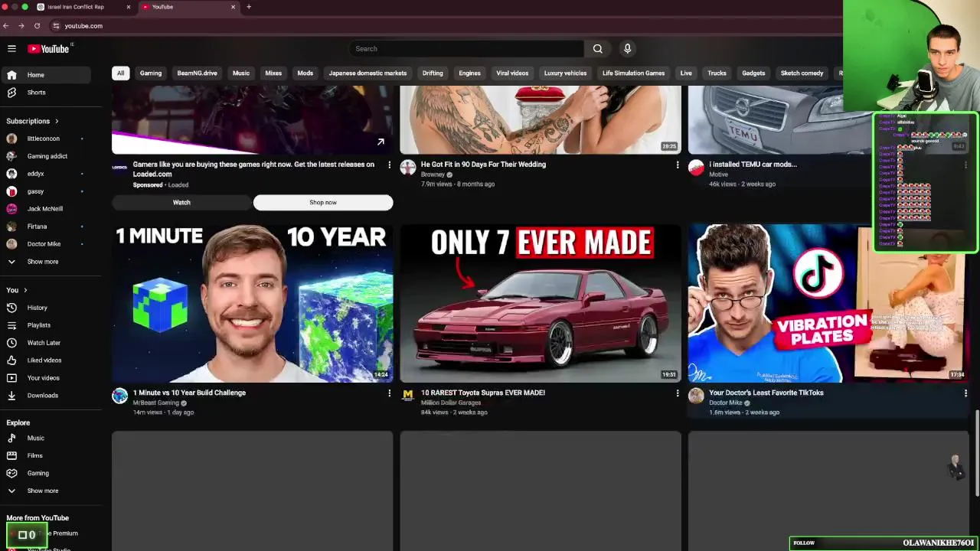The height and width of the screenshot is (551, 980).
Task: Open Browney channel avatar
Action: point(408,168)
